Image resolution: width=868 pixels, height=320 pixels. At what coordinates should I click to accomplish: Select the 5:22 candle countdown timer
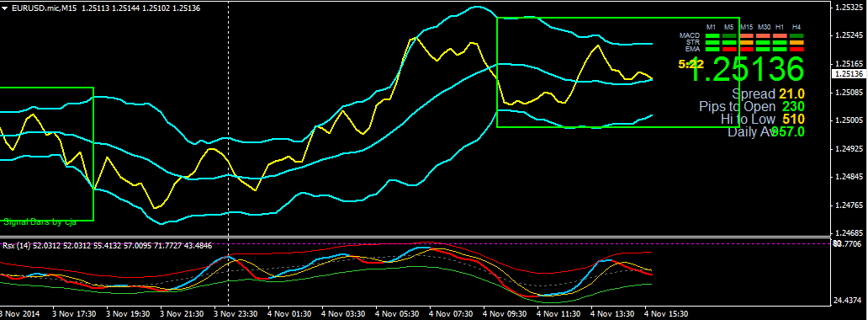point(691,64)
